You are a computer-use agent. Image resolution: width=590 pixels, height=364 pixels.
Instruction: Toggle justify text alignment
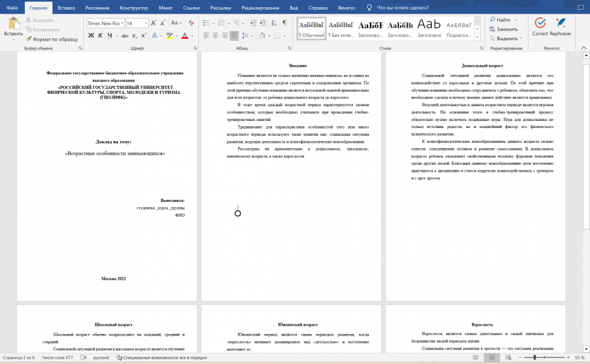click(234, 35)
